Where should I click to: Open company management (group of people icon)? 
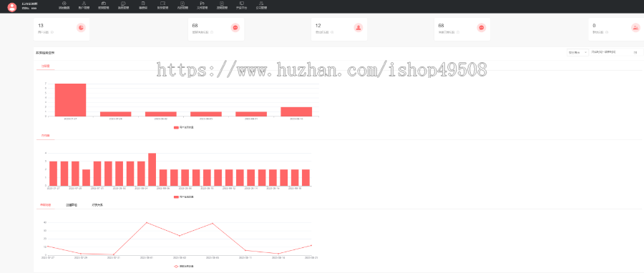261,5
